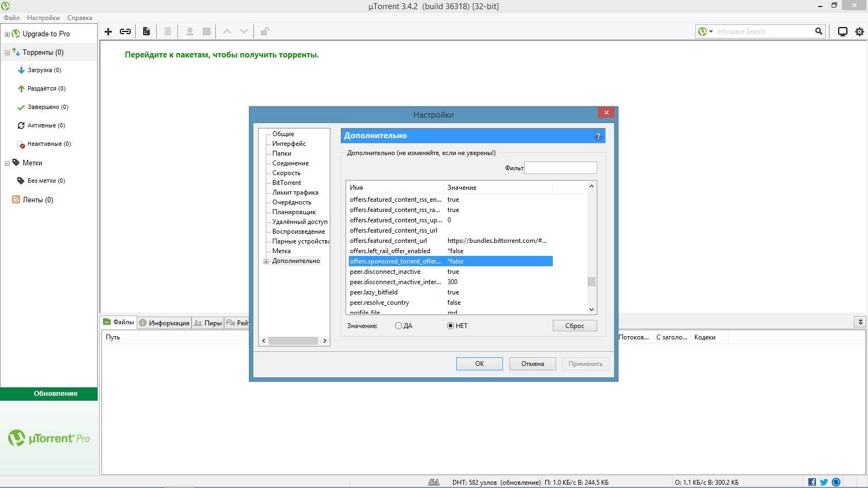Expand Дополнительно node in settings tree
This screenshot has height=488, width=868.
coord(266,261)
